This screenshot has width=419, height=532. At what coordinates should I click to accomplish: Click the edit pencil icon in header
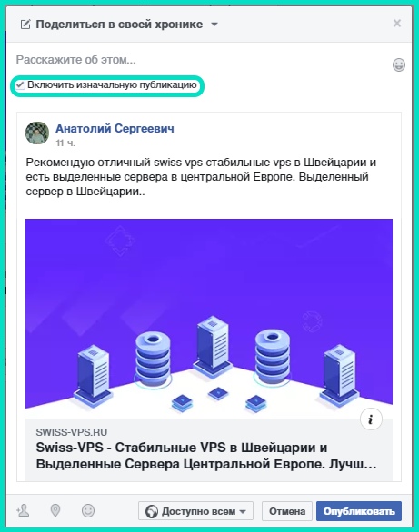25,25
